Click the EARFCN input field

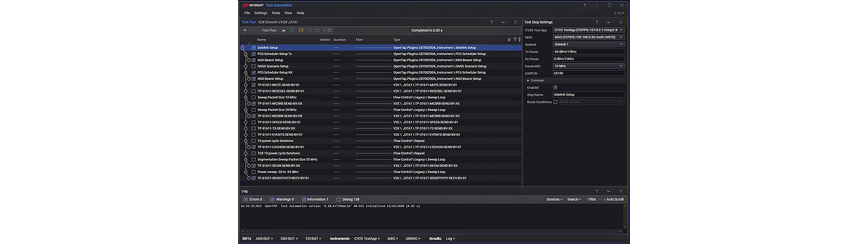(589, 73)
